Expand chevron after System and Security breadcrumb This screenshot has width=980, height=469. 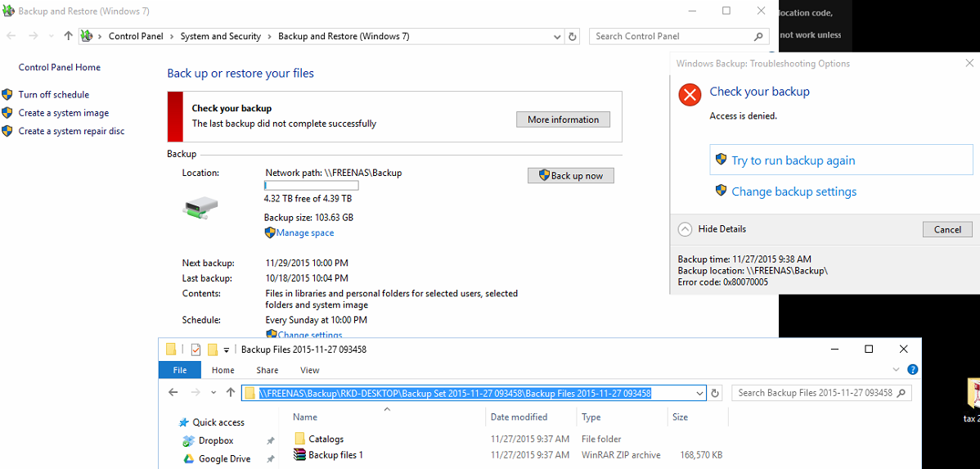click(269, 36)
